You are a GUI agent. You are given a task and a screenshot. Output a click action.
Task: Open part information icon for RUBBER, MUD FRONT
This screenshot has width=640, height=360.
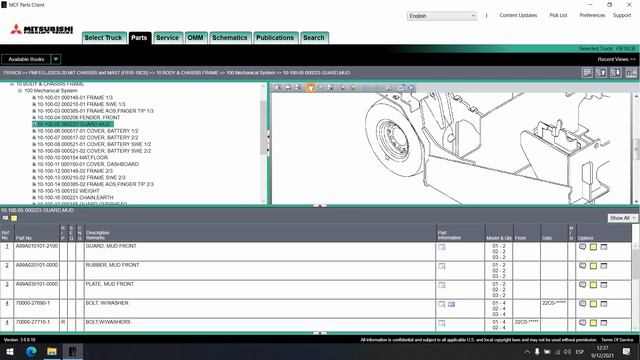(442, 266)
